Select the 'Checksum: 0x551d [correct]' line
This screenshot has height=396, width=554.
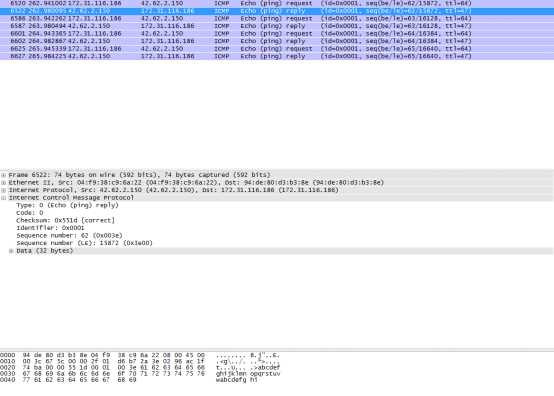coord(65,220)
